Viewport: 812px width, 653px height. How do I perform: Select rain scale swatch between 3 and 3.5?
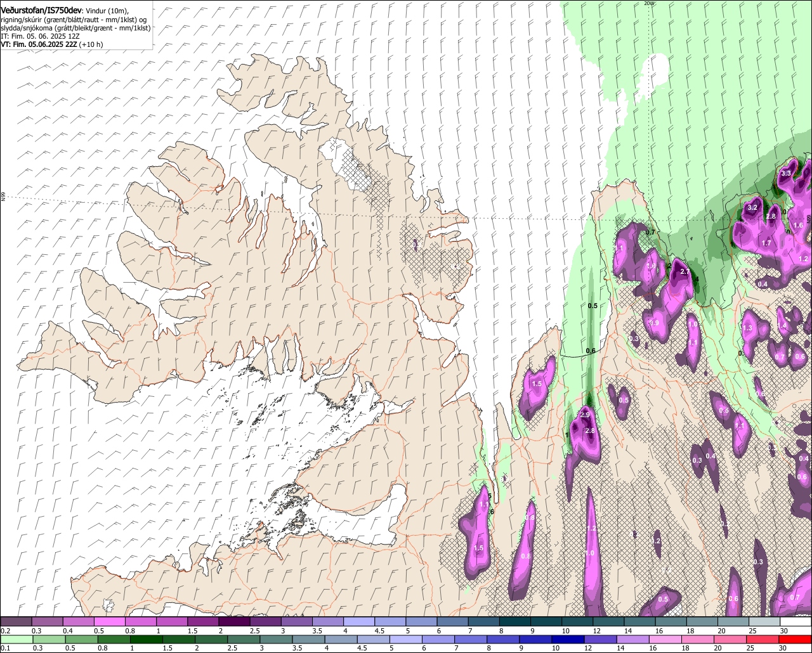point(277,639)
